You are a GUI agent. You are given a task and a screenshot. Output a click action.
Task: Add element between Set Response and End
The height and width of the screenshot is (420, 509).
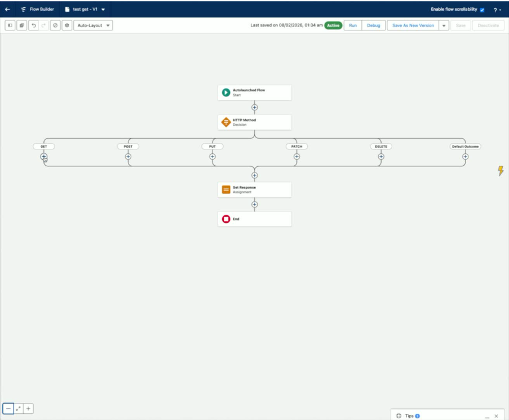(255, 205)
